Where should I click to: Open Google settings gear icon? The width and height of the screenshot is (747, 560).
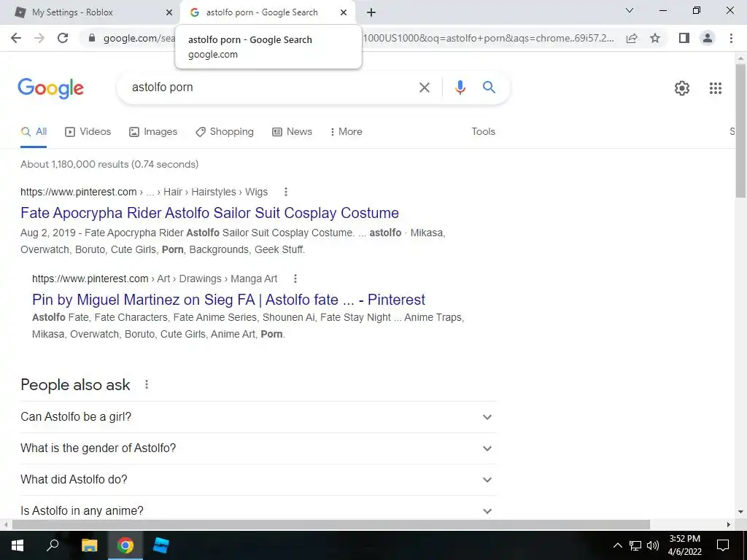point(682,88)
